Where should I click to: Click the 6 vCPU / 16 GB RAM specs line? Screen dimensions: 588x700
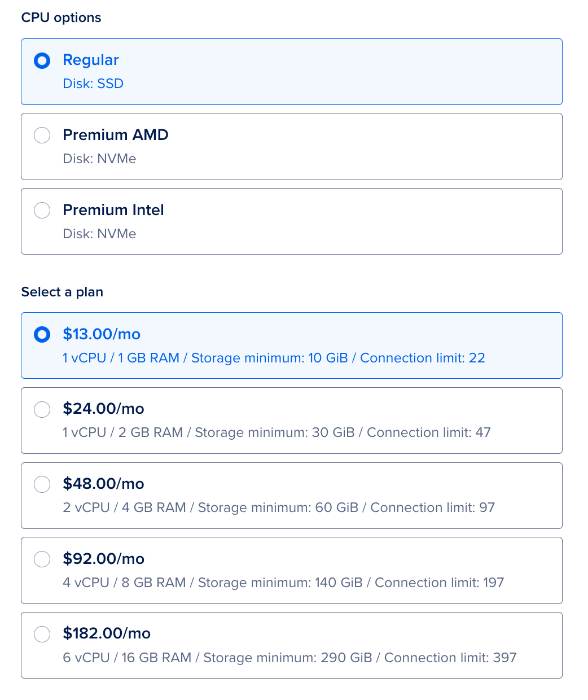point(289,658)
